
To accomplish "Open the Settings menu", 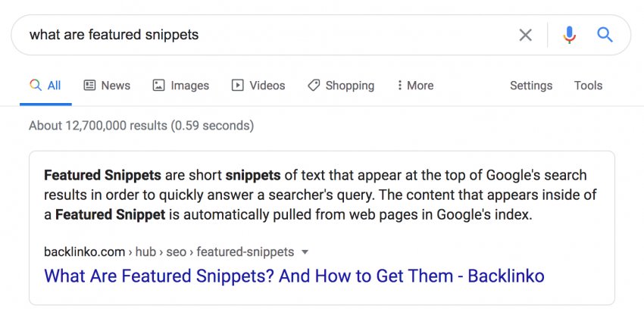I will coord(531,86).
